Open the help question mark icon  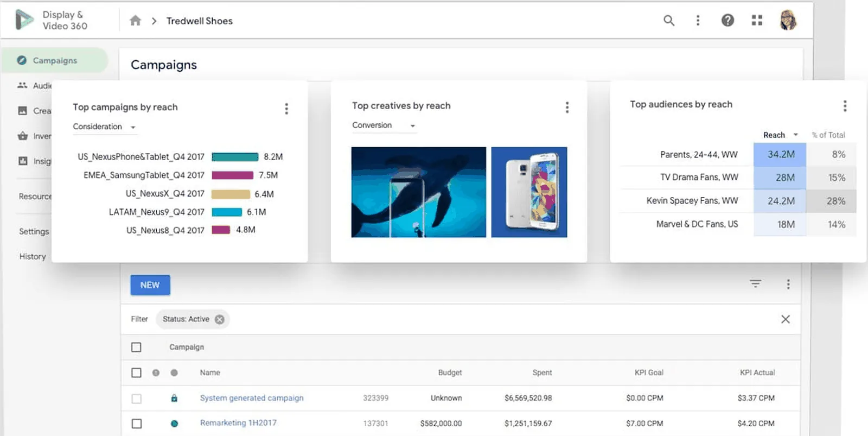(x=727, y=21)
